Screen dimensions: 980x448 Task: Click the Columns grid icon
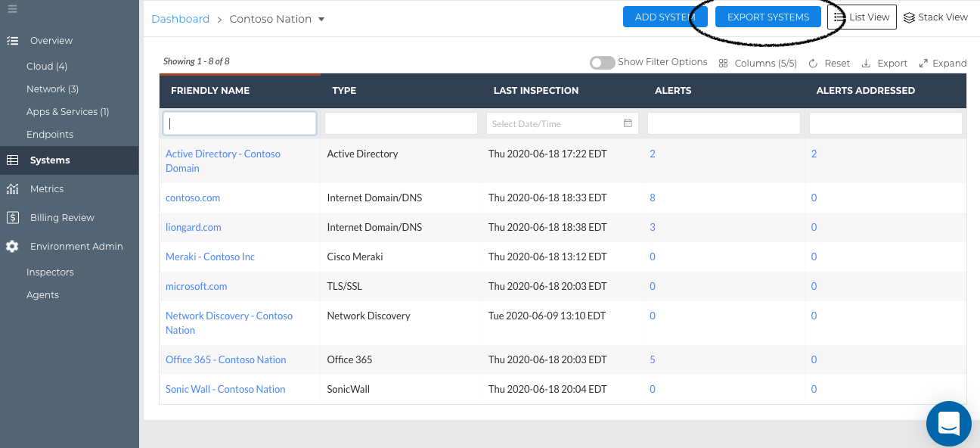click(x=724, y=64)
